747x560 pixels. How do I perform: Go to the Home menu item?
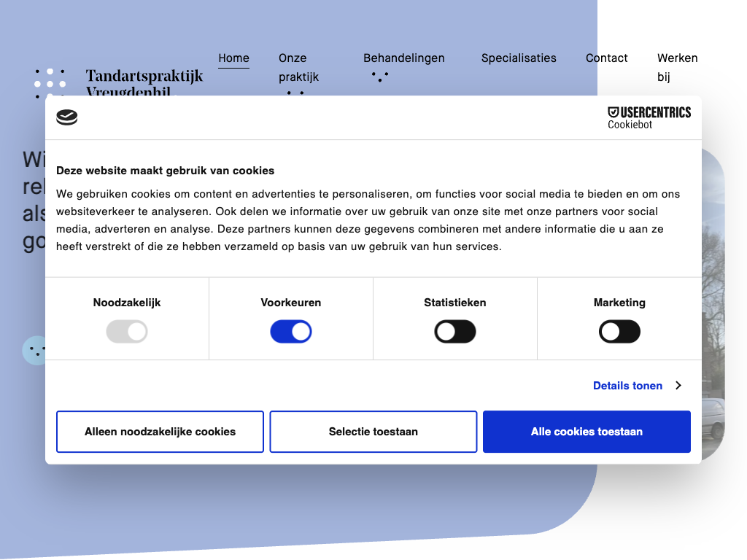[x=233, y=58]
